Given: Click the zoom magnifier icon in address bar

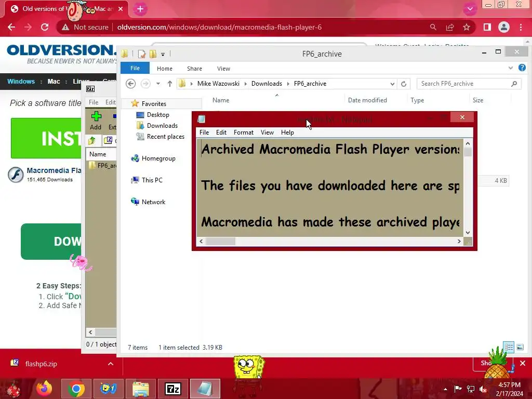Looking at the screenshot, I should (x=433, y=27).
